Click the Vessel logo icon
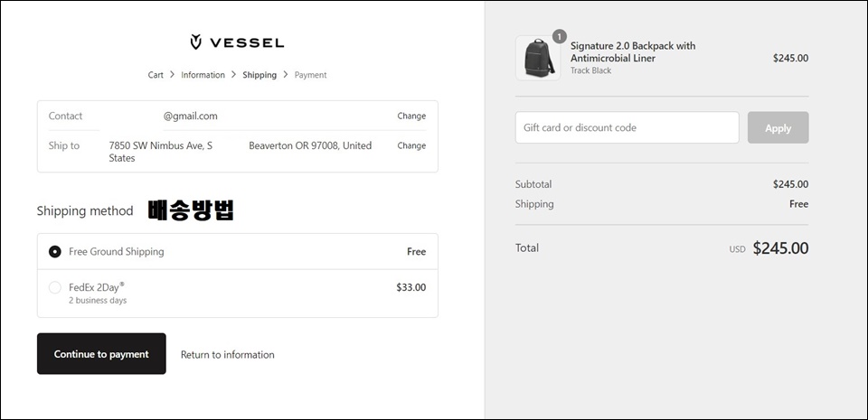 (195, 42)
